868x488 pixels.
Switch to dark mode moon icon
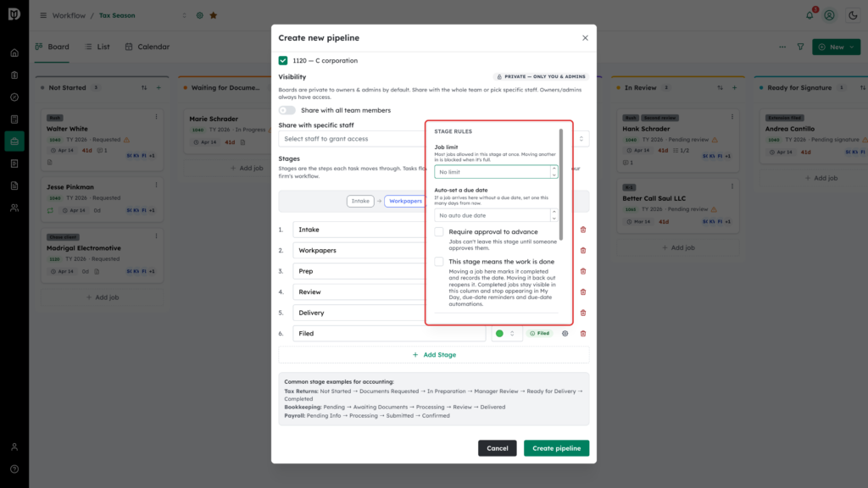coord(853,15)
